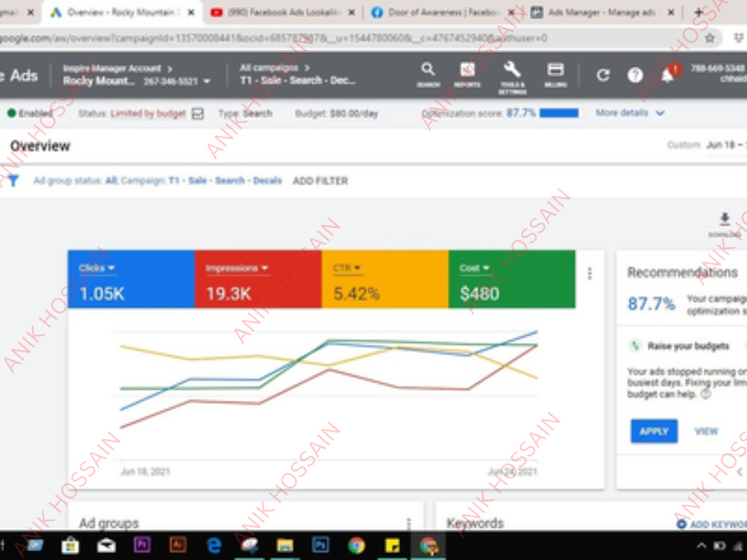Click the budget status chart icon
The width and height of the screenshot is (747, 560).
198,113
